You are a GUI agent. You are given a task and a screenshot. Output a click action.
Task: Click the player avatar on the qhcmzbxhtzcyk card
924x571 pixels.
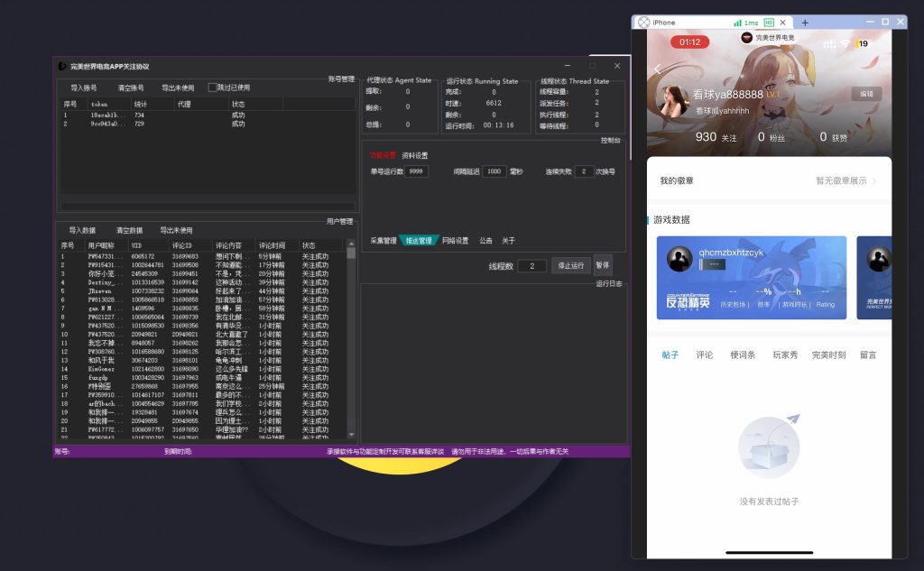coord(679,259)
